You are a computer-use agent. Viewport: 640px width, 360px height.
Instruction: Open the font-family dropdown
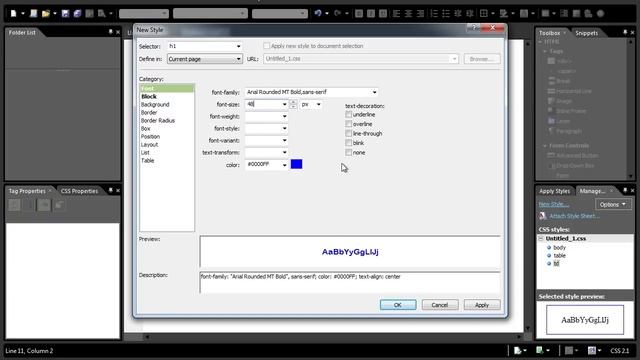coord(374,92)
